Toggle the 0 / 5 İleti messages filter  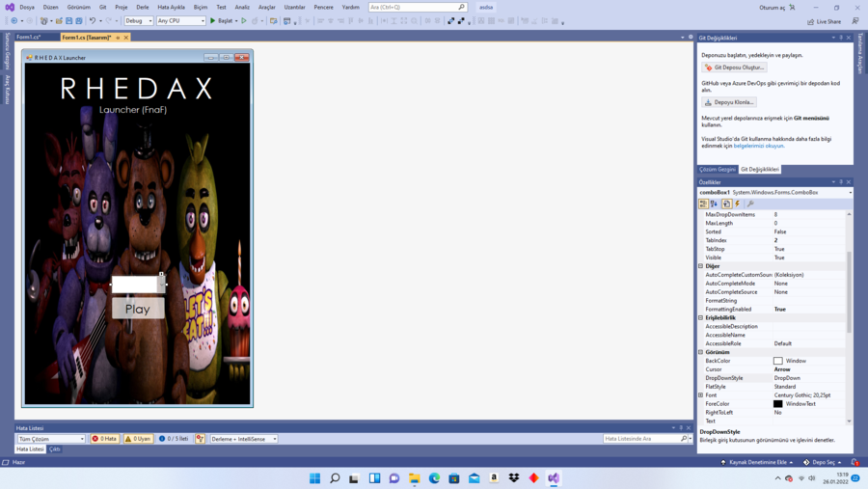[x=174, y=439]
